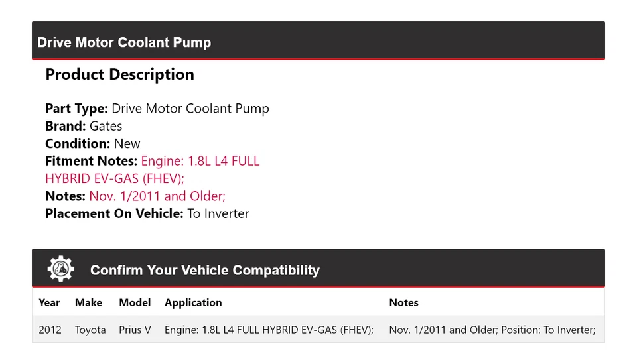
Task: Click the Product Description heading
Action: point(119,74)
